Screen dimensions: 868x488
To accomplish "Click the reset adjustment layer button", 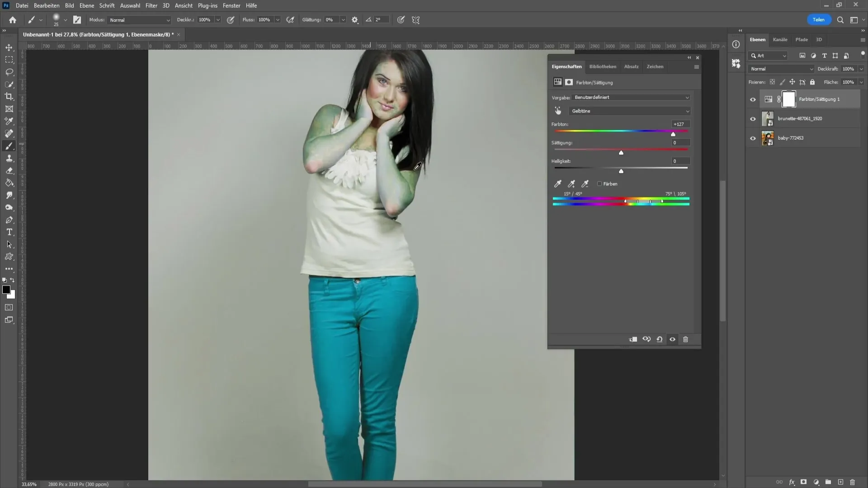I will (x=660, y=339).
